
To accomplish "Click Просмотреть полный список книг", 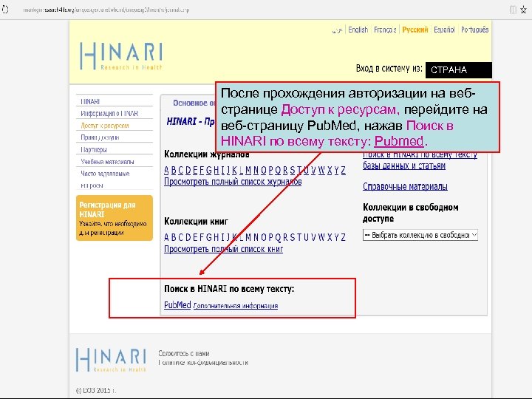I will coord(223,249).
